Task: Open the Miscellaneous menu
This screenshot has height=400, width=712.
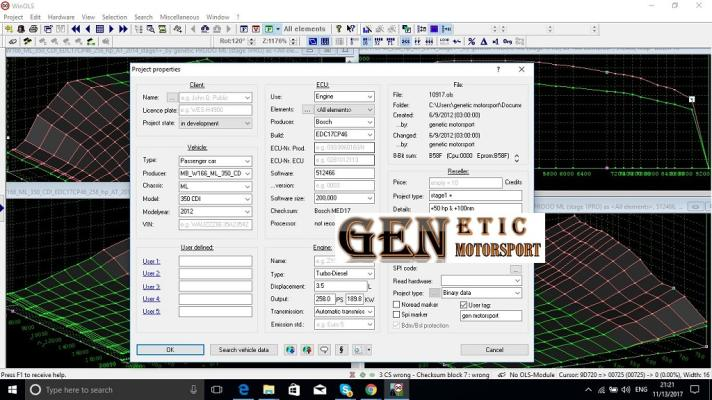Action: pos(179,17)
